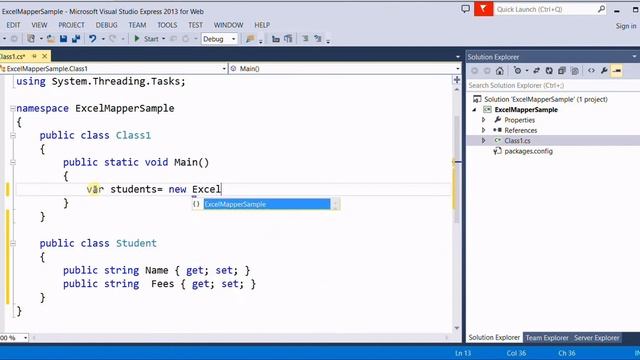Click the feedback speech bubble icon

click(465, 9)
